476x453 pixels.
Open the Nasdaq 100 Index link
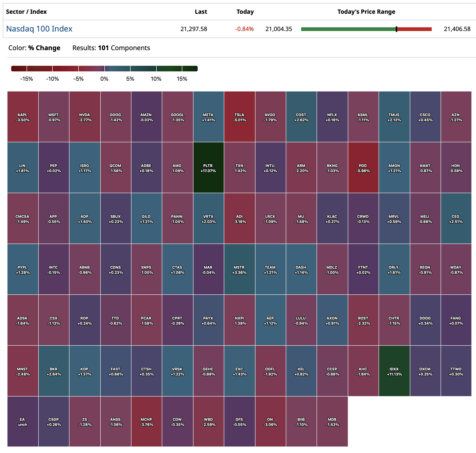pos(39,29)
